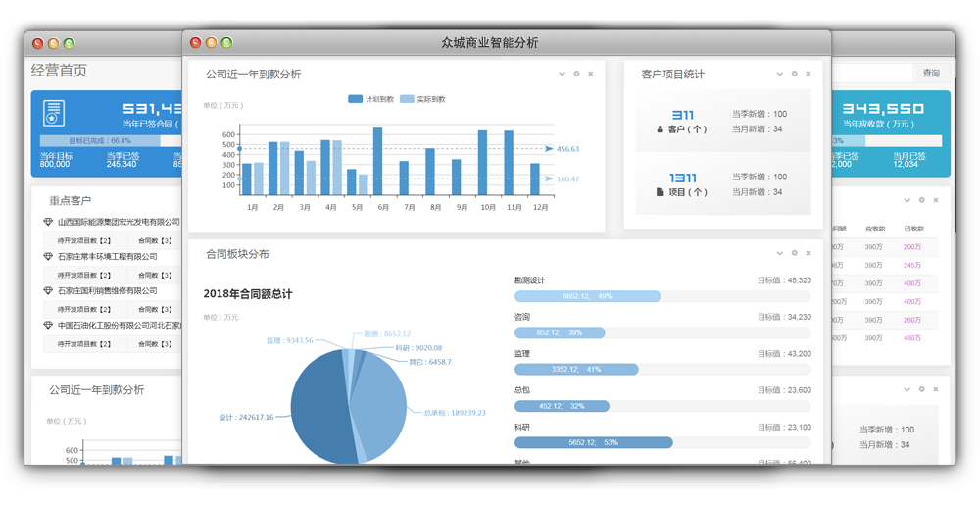Collapse the 公司近一年到款分析 panel with chevron
980x508 pixels.
click(562, 74)
